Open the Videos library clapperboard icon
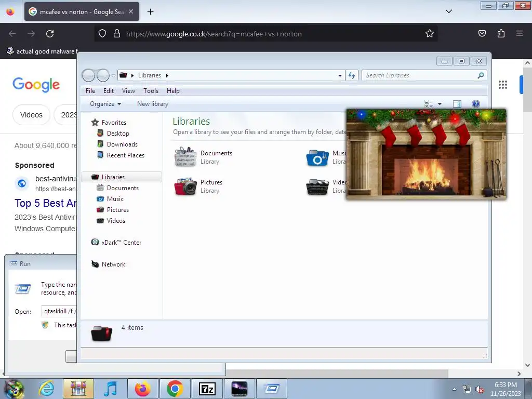The width and height of the screenshot is (532, 399). pyautogui.click(x=317, y=187)
